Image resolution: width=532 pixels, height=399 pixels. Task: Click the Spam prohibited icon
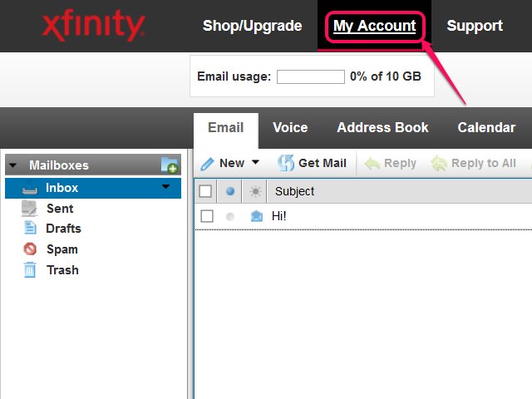pos(30,249)
